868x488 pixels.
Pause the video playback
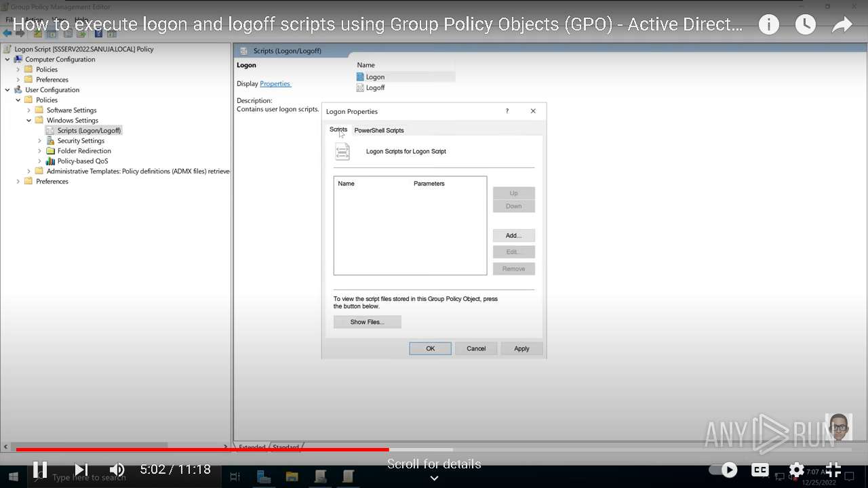40,469
